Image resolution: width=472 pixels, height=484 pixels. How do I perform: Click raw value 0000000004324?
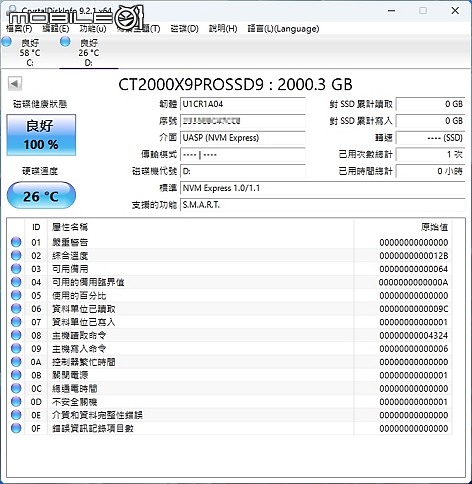pos(414,335)
